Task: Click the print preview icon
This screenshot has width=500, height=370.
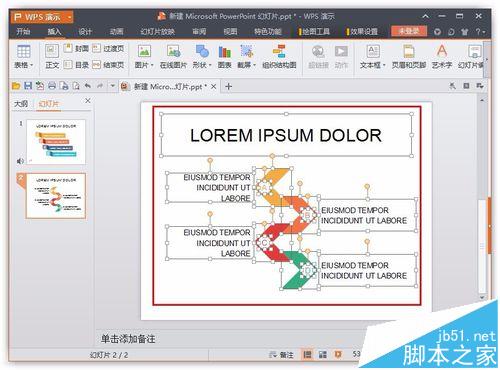Action: click(76, 86)
